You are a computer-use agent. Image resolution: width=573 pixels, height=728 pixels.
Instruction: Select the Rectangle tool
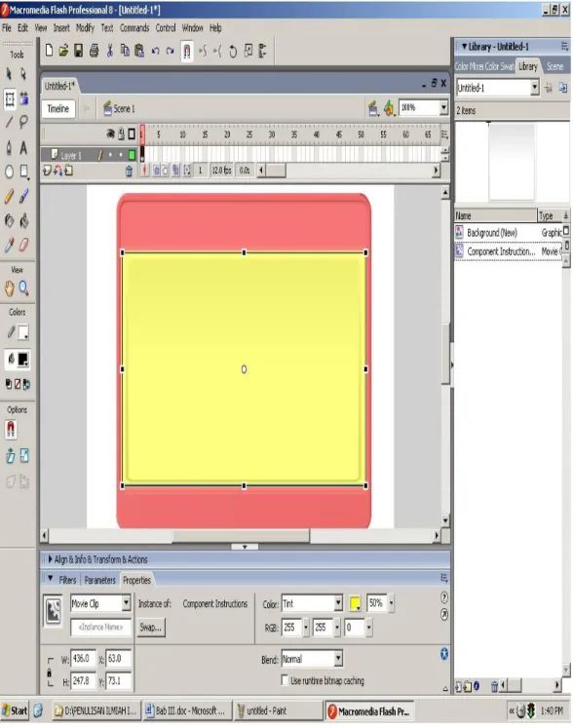coord(23,172)
